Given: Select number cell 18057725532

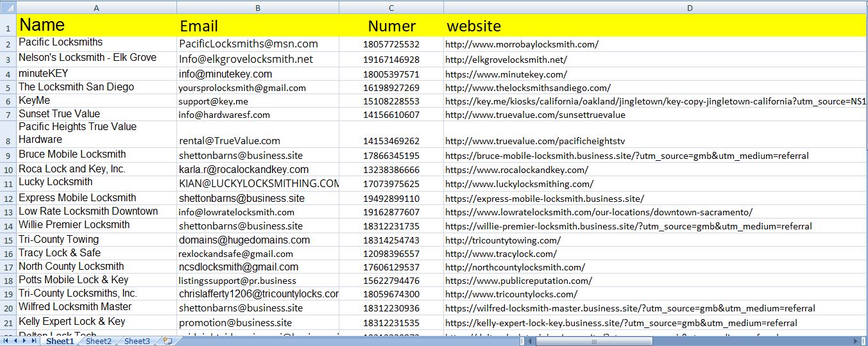Looking at the screenshot, I should (x=391, y=44).
